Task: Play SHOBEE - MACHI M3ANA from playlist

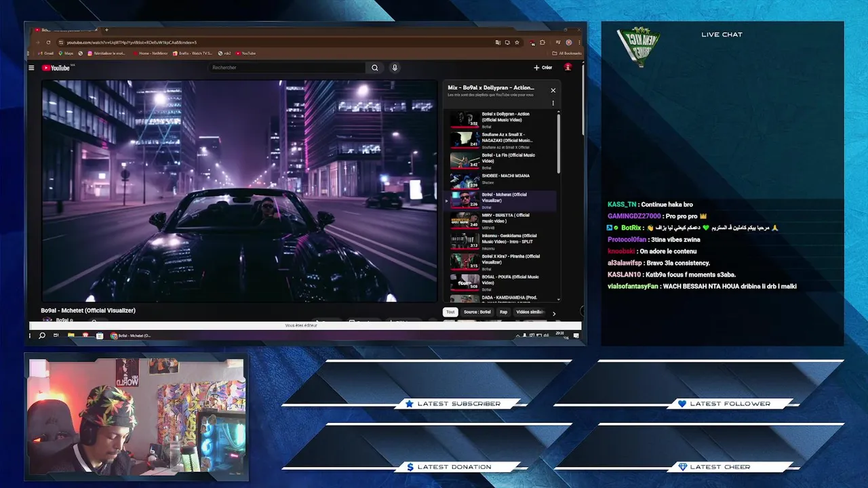Action: click(x=502, y=180)
